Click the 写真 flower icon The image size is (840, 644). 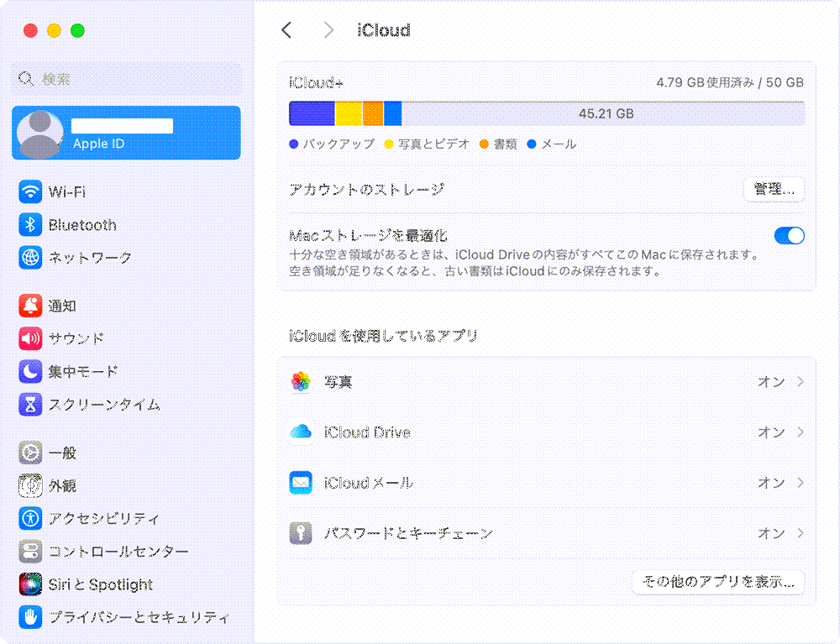click(x=301, y=382)
